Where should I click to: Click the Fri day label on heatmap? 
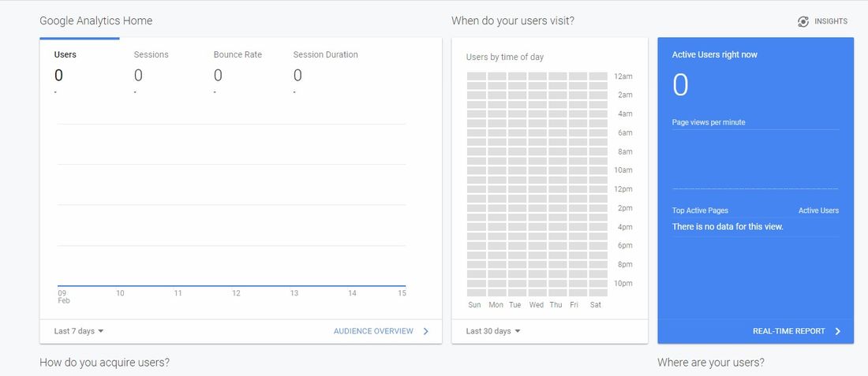pyautogui.click(x=574, y=305)
